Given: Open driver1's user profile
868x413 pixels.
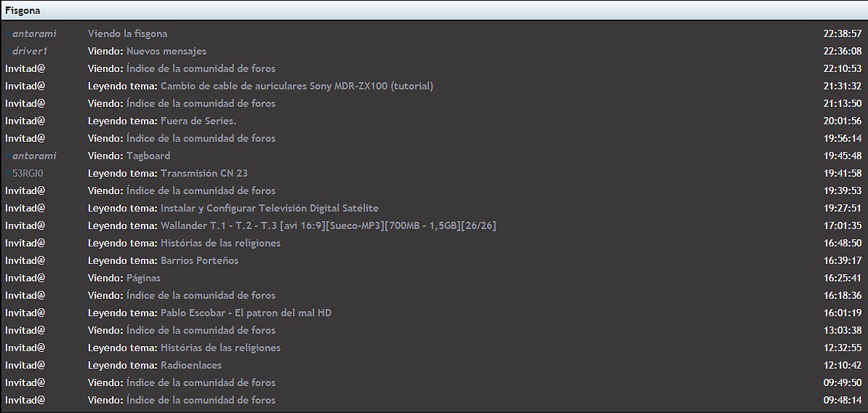Looking at the screenshot, I should 31,51.
